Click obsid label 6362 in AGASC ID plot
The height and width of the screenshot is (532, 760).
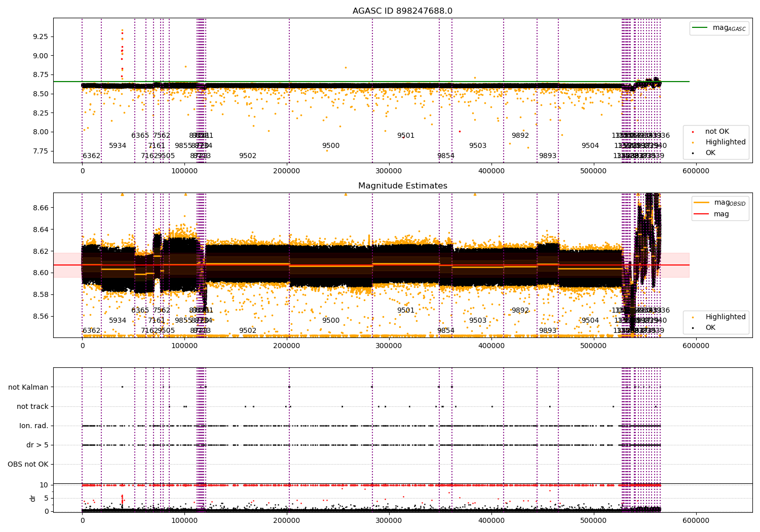[x=92, y=156]
